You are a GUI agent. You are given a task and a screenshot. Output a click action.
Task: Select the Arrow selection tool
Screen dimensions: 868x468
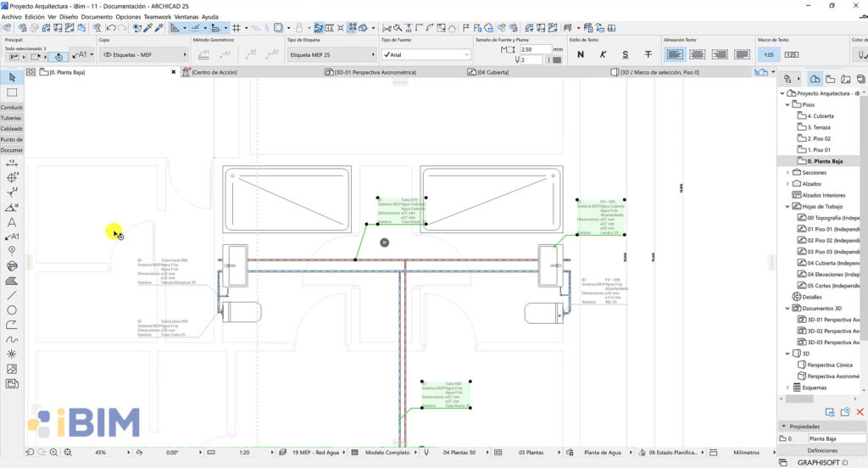coord(12,77)
